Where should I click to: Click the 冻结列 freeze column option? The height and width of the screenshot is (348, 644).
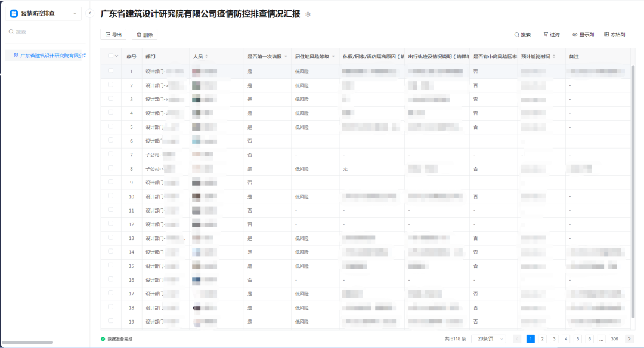click(614, 35)
